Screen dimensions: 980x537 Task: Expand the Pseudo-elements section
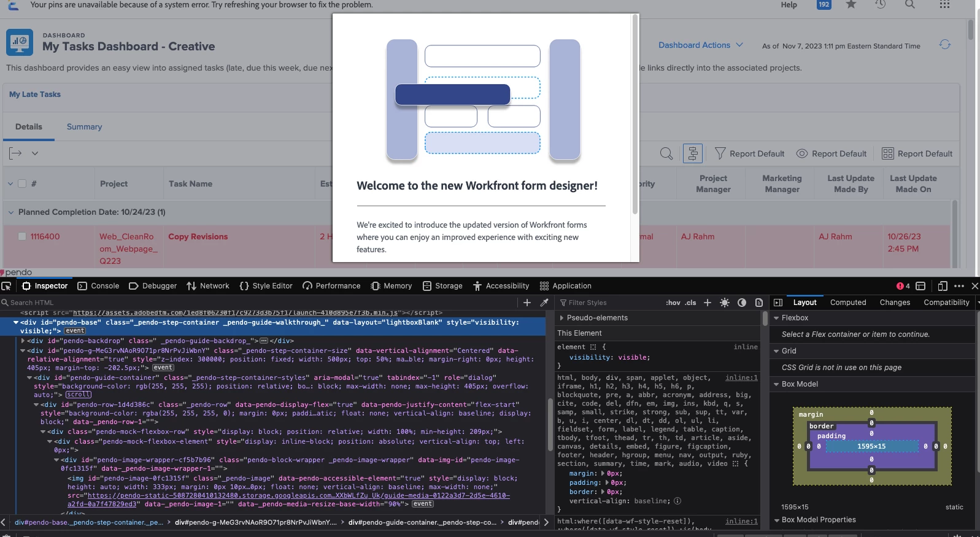tap(561, 318)
